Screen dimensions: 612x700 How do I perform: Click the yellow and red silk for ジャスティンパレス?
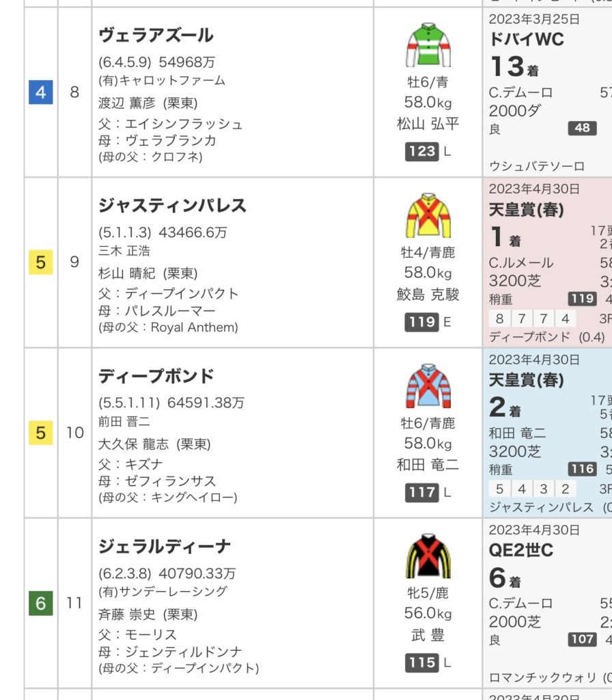coord(428,215)
